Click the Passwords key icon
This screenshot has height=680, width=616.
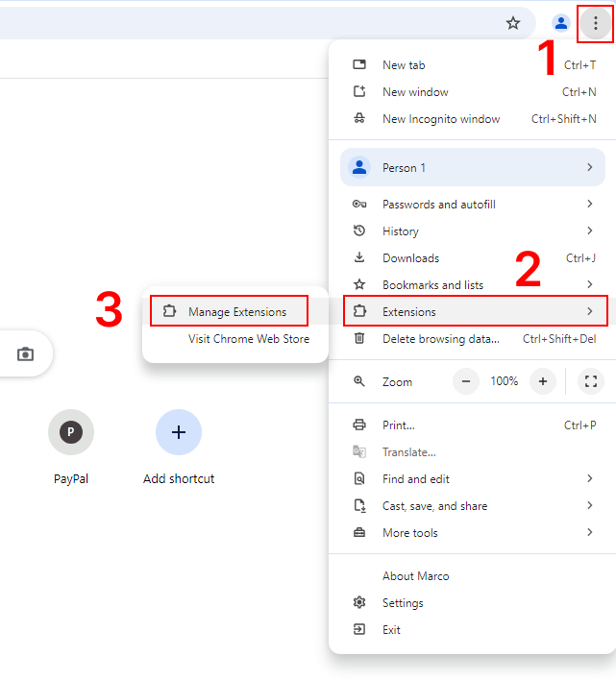359,204
